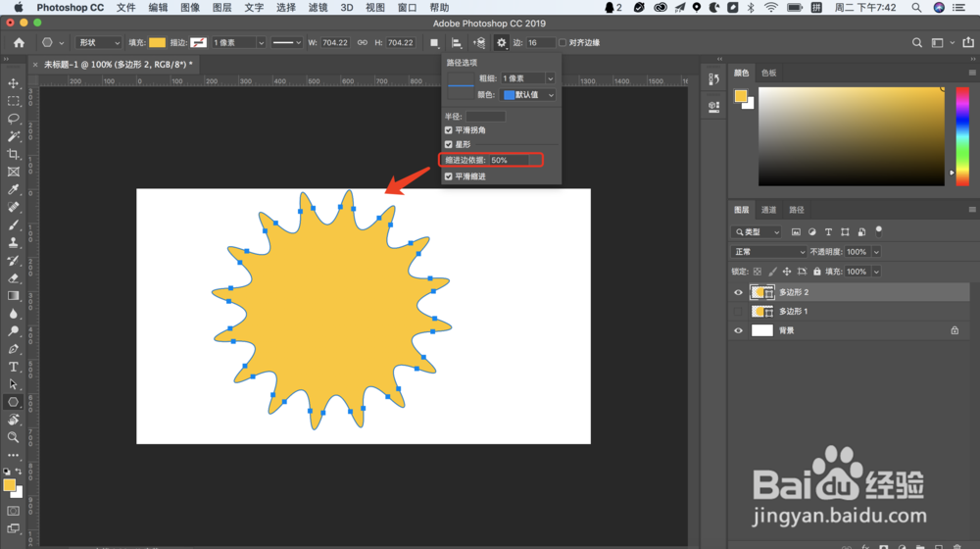Click the 缩进边依据 50% input field

tap(509, 160)
